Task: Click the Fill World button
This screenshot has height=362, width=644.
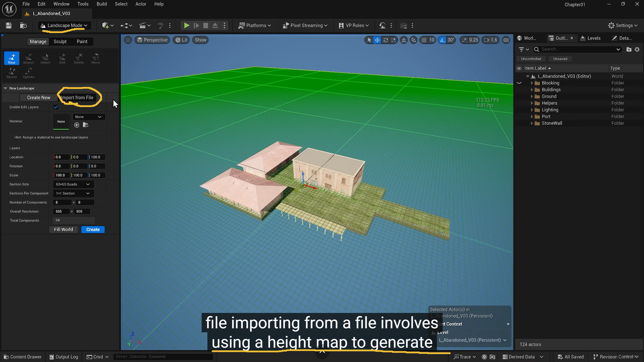Action: pos(63,229)
